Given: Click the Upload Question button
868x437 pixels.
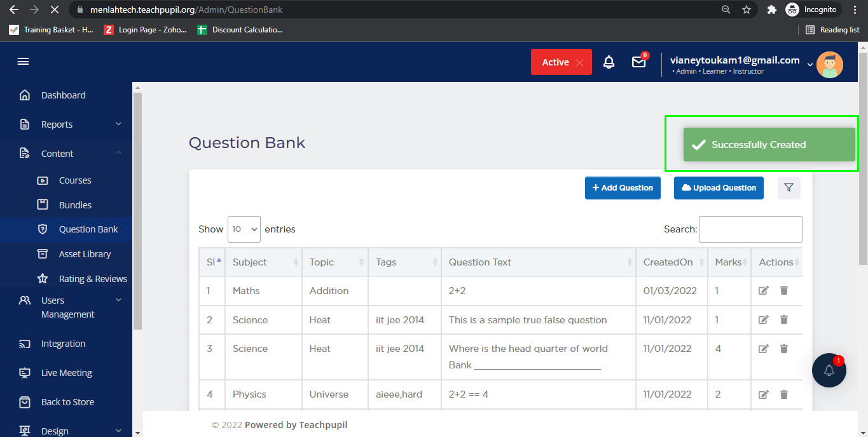Looking at the screenshot, I should 719,188.
